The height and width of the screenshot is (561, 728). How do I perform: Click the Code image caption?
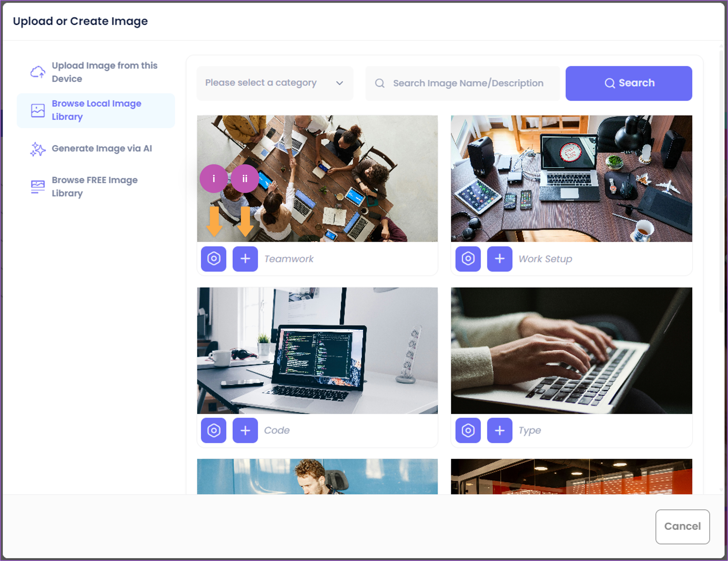coord(277,430)
